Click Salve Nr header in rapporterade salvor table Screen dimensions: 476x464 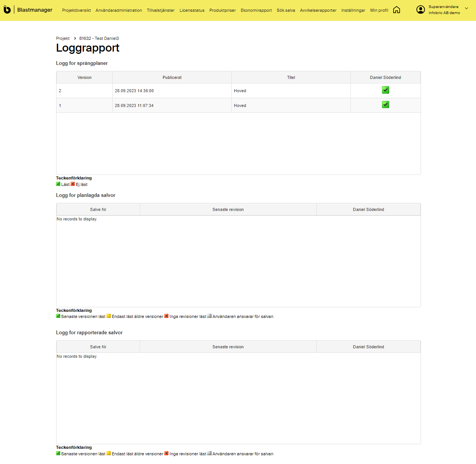click(98, 347)
